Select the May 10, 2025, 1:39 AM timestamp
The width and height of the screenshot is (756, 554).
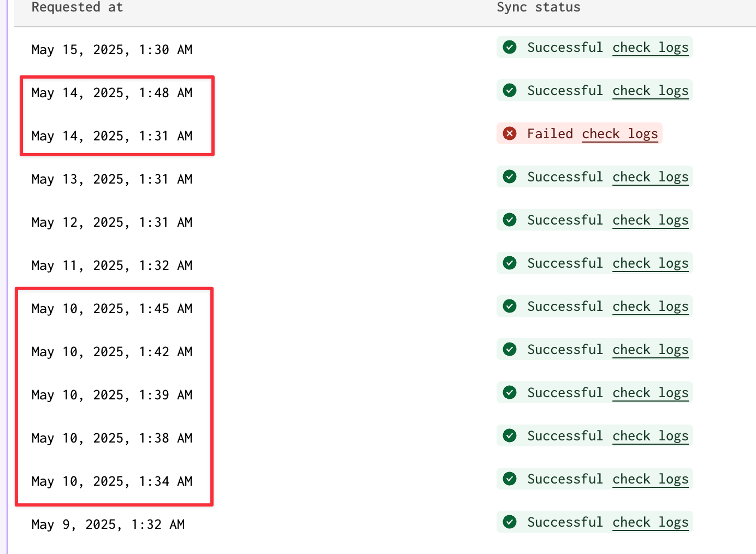[112, 395]
